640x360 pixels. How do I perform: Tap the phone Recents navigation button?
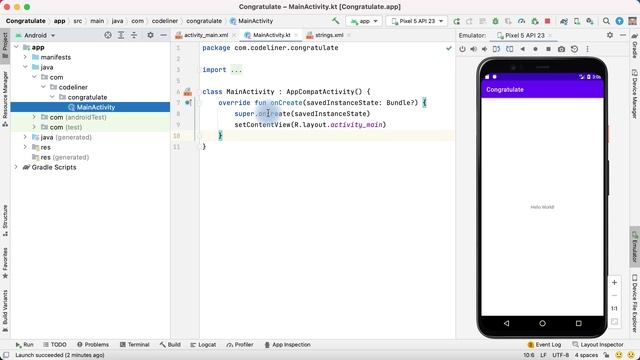pos(578,323)
